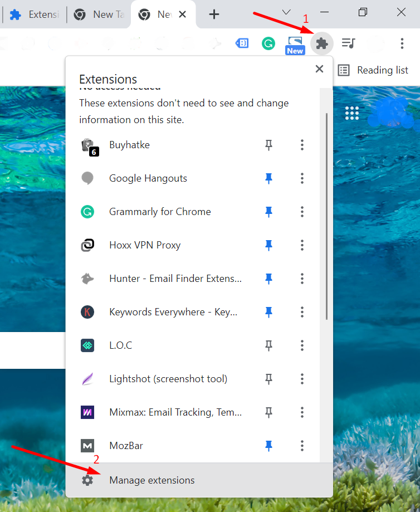Select Lightshot (screenshot tool) entry

click(x=168, y=379)
